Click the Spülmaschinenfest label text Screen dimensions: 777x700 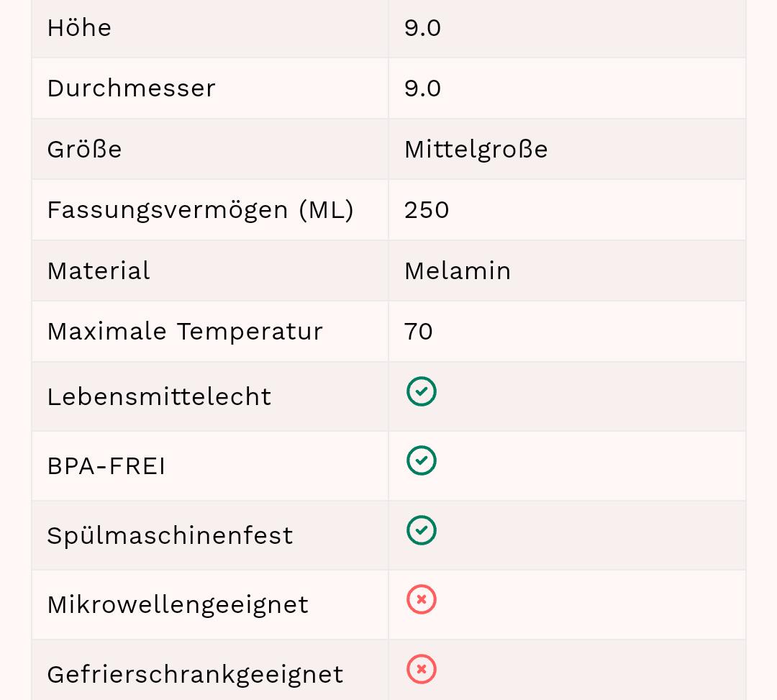(x=170, y=536)
